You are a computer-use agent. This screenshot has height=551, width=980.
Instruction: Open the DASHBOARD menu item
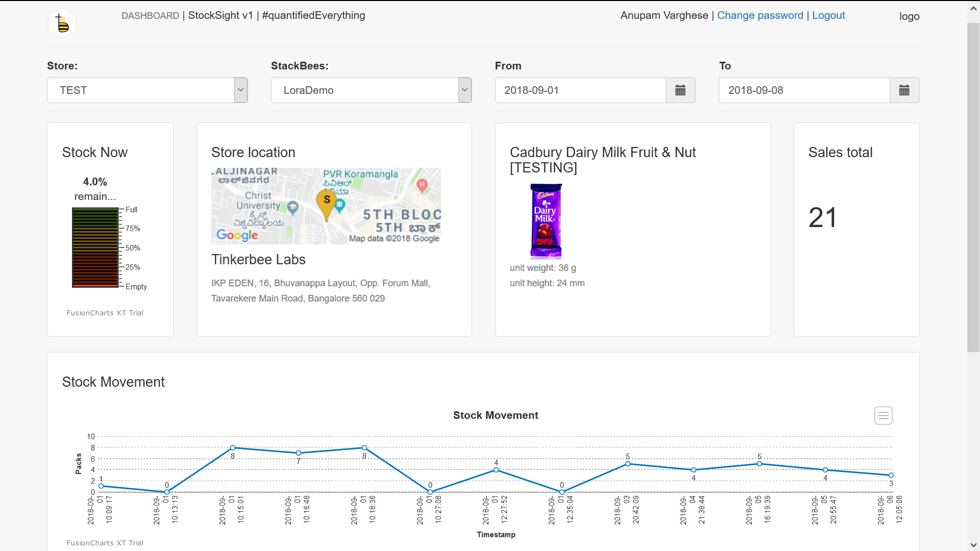[150, 16]
